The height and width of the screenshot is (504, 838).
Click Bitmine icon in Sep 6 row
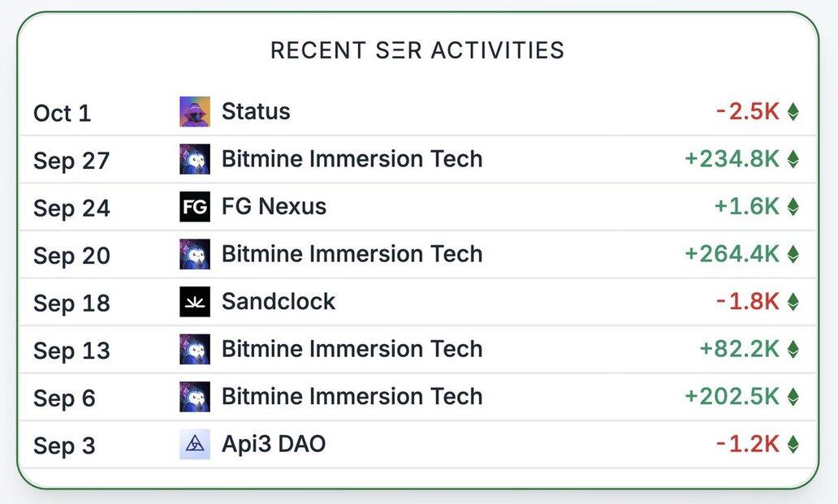(194, 397)
